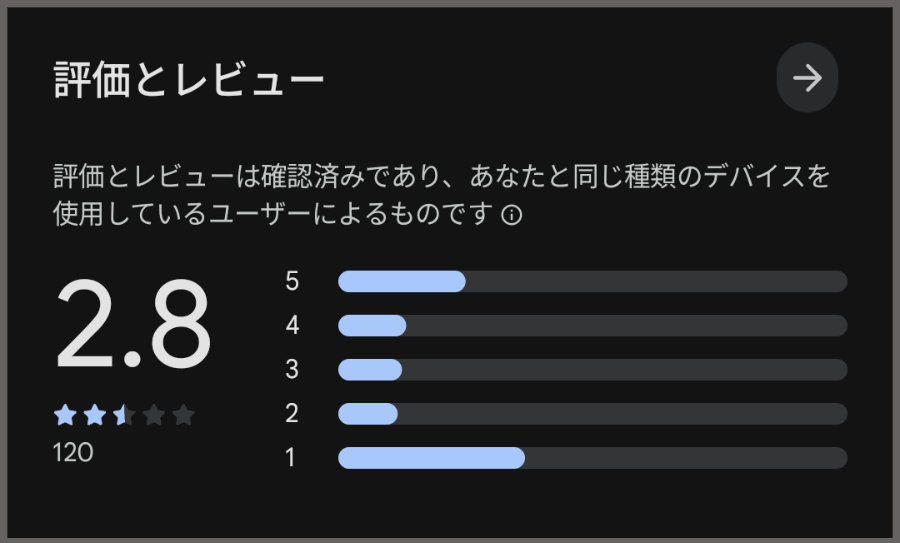Open the full ratings and reviews arrow
The height and width of the screenshot is (543, 900).
click(x=807, y=78)
